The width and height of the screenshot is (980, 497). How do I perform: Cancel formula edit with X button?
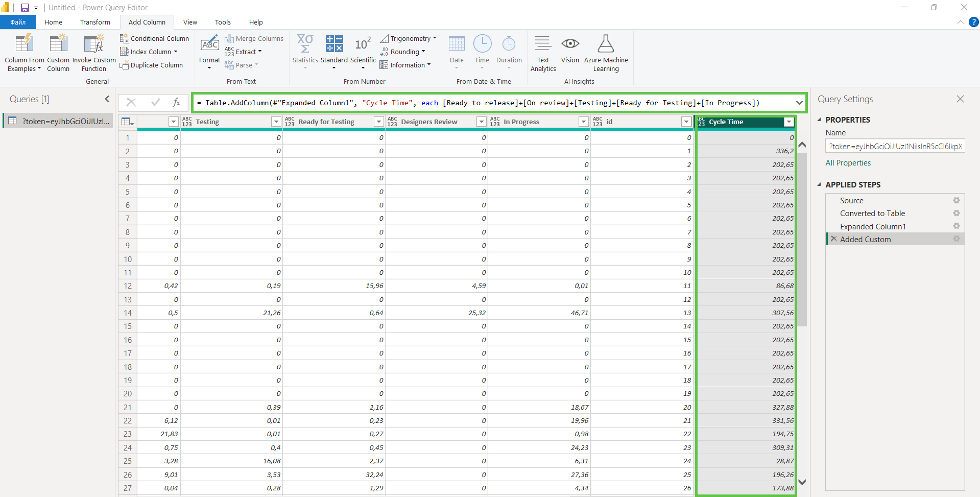(x=131, y=103)
